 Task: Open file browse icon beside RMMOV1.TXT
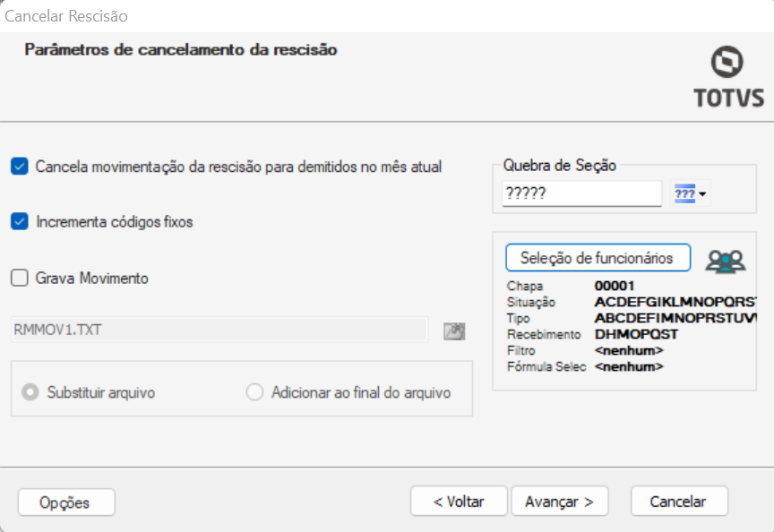click(x=455, y=330)
